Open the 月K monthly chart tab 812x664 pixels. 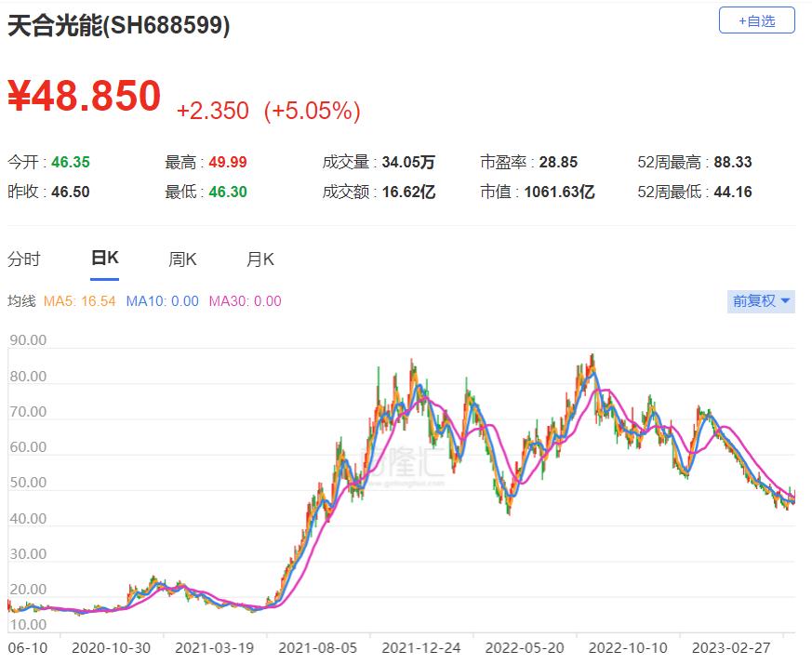pos(260,259)
